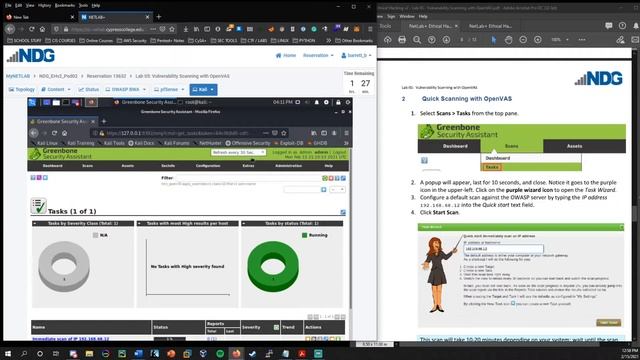
Task: Collapse the Tasks by Severity Class chart header
Action: click(35, 223)
